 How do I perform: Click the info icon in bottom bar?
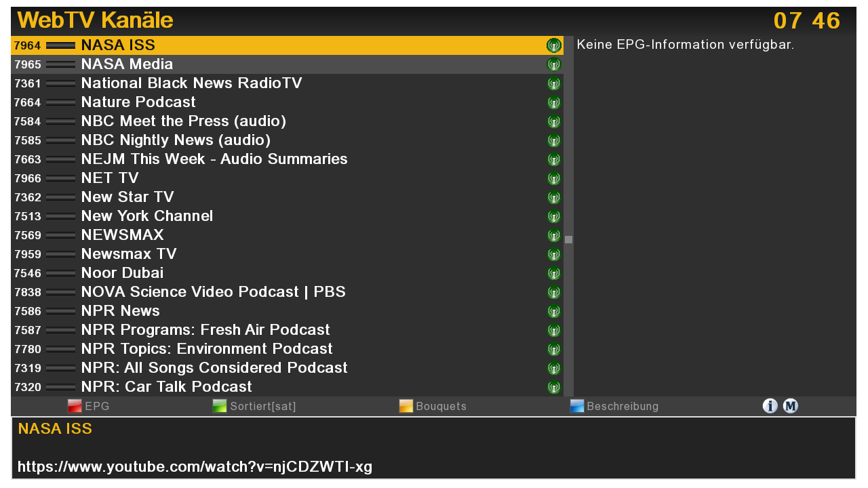coord(770,406)
